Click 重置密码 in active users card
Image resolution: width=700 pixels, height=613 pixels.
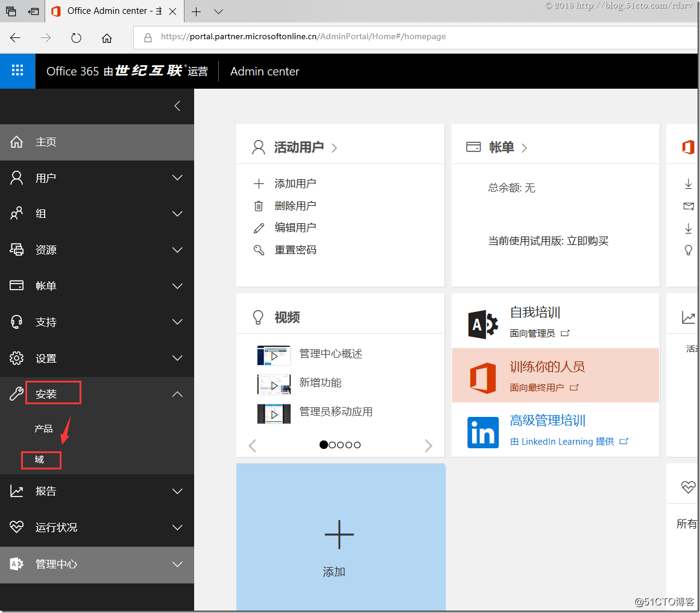(x=295, y=250)
